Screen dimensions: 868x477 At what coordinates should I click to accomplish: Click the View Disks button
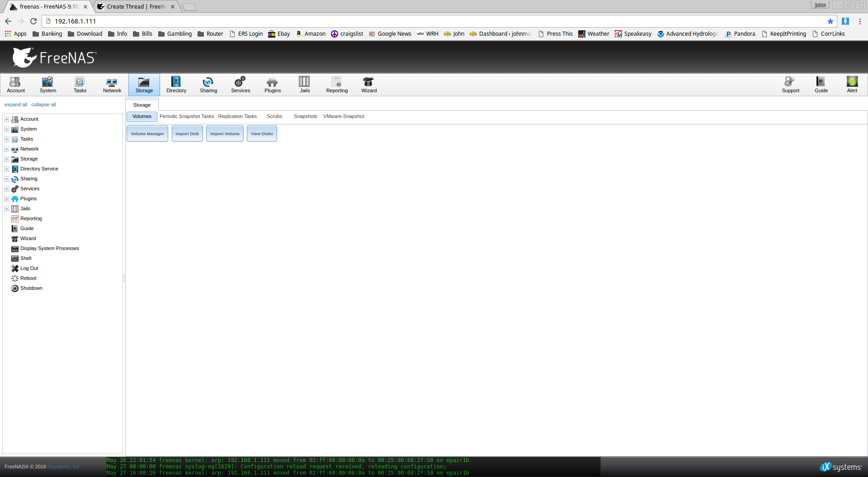262,134
